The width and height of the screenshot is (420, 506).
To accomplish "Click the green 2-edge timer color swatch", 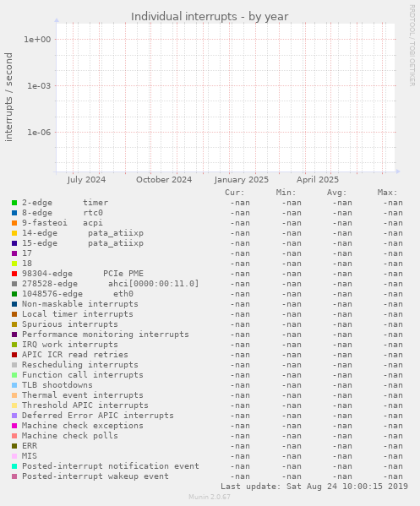I will coord(14,203).
